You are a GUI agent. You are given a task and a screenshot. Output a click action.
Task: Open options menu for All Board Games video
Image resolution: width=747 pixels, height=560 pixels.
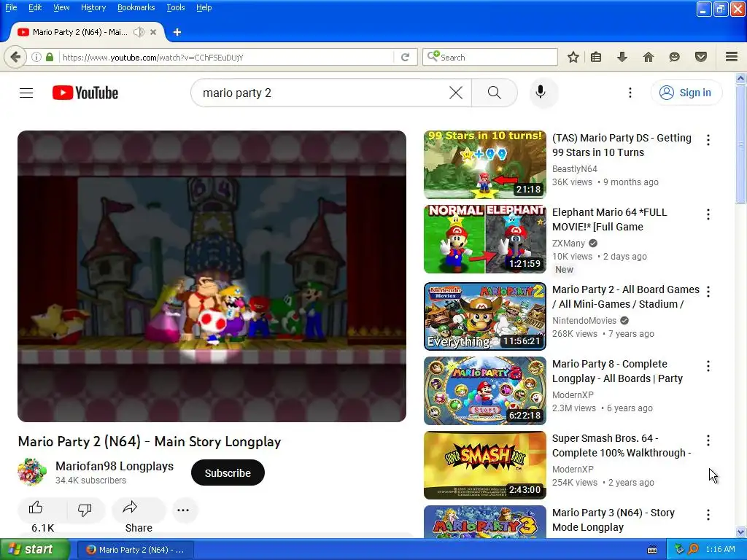[x=708, y=292]
